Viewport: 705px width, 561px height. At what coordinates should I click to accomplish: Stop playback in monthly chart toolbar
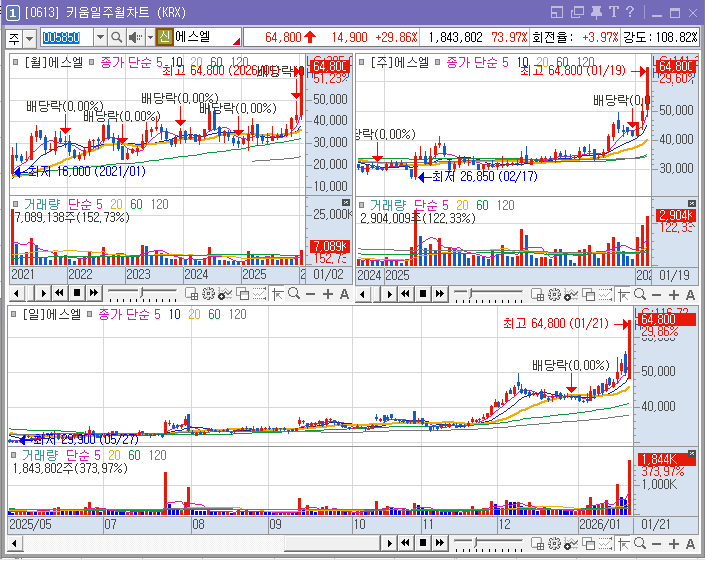pos(77,294)
